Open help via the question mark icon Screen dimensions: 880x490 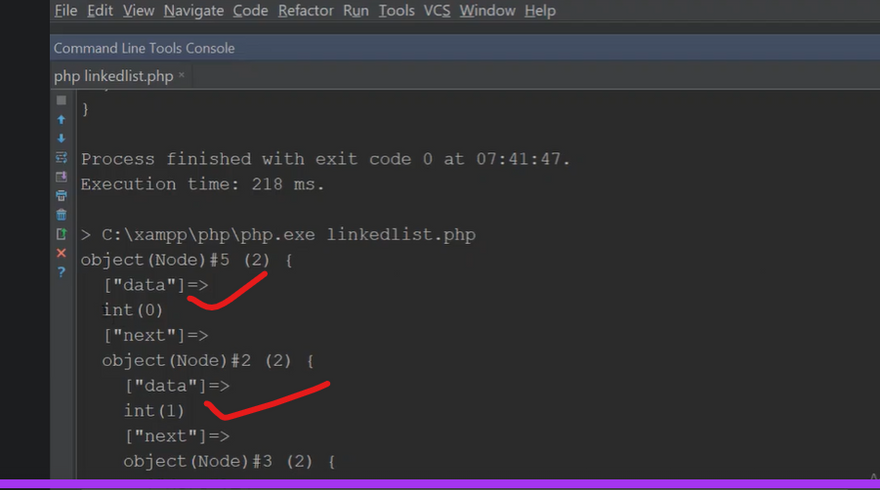coord(61,271)
